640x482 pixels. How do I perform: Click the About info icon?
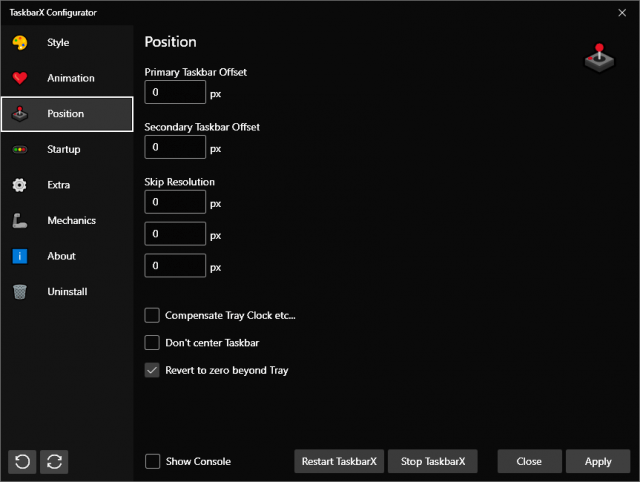(19, 256)
